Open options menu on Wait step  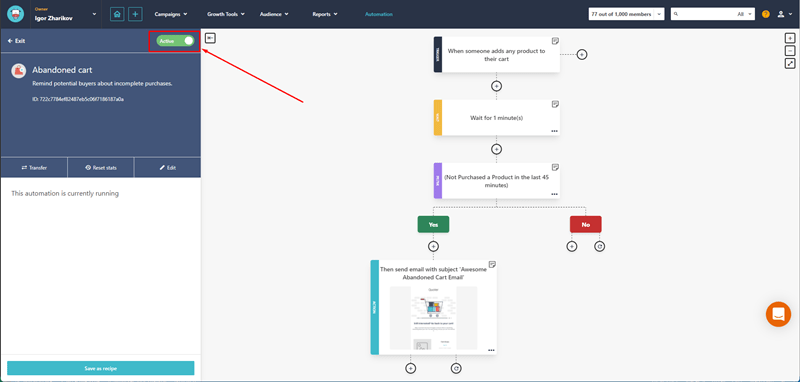pyautogui.click(x=555, y=131)
